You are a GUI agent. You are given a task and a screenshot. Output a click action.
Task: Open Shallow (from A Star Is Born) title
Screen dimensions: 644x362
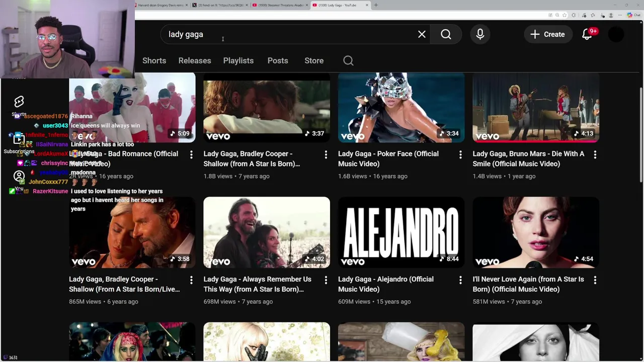point(252,158)
